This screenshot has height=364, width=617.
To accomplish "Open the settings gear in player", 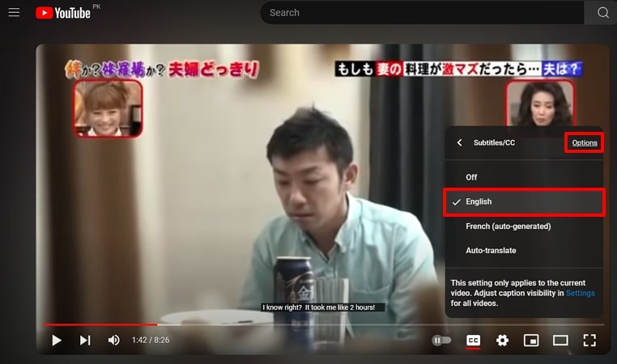I will [x=502, y=341].
